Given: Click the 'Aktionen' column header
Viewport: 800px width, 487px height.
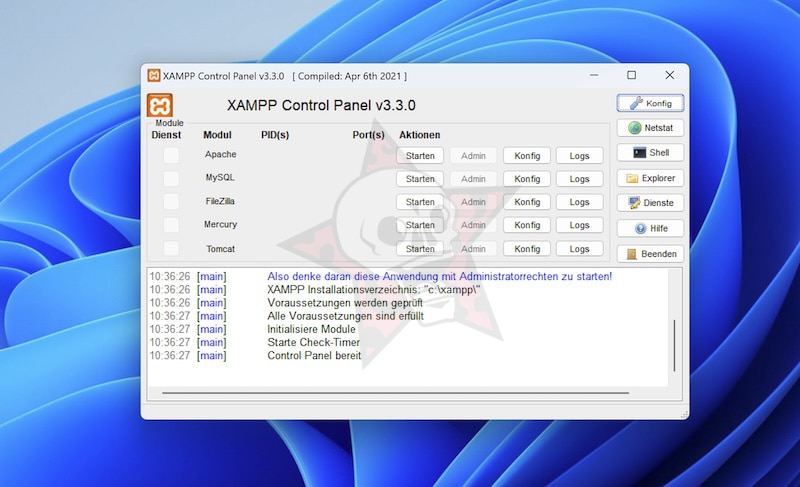Looking at the screenshot, I should coord(419,135).
